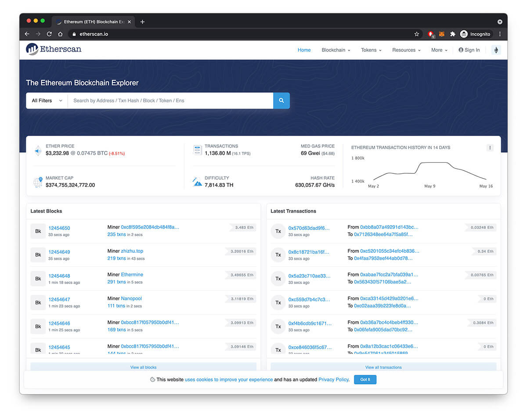Click Sign In in the navbar
Viewport: 527px width, 420px height.
pyautogui.click(x=469, y=50)
